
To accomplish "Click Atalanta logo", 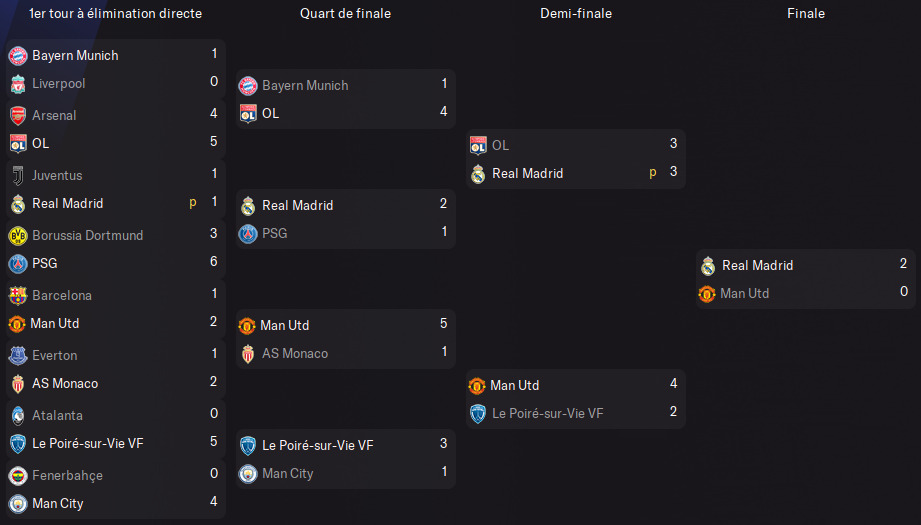I will (18, 416).
